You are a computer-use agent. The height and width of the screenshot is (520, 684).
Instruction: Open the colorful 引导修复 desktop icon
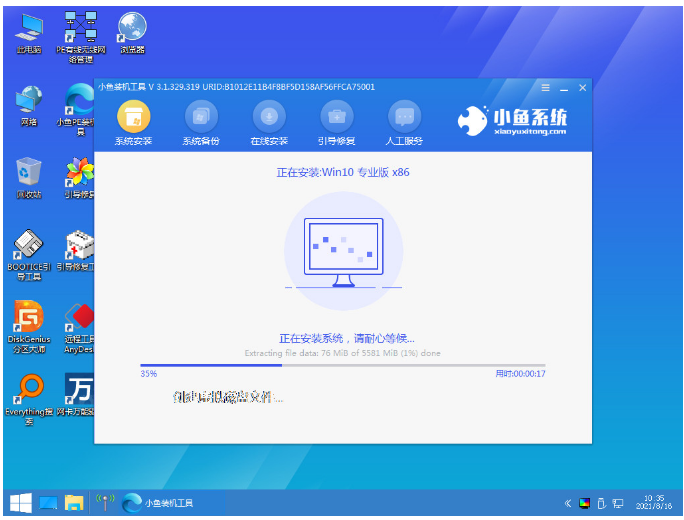coord(79,178)
